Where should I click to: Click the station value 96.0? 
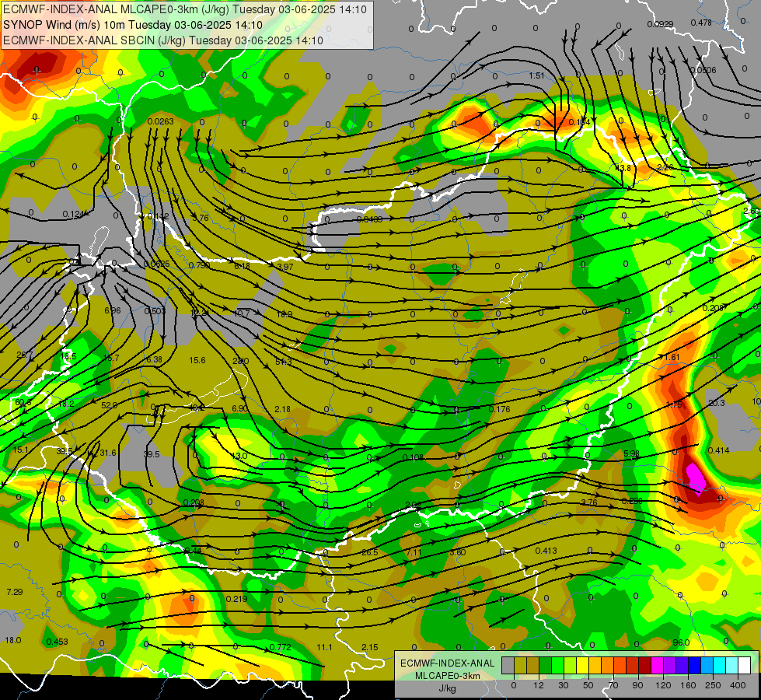[681, 642]
